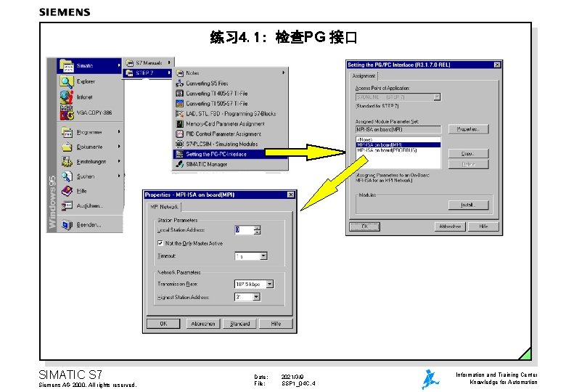The height and width of the screenshot is (392, 566).
Task: Click the Ausführen run icon
Action: coord(67,205)
